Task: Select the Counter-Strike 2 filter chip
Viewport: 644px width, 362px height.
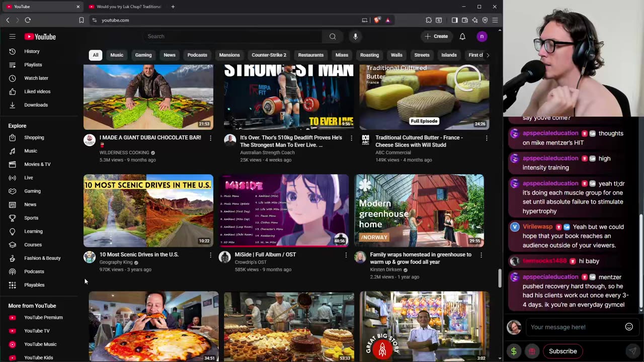Action: coord(269,55)
